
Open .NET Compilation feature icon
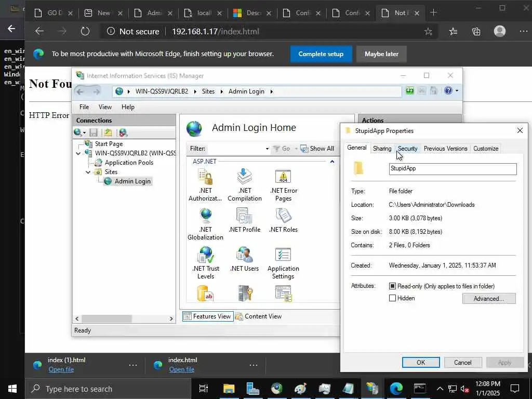point(245,185)
